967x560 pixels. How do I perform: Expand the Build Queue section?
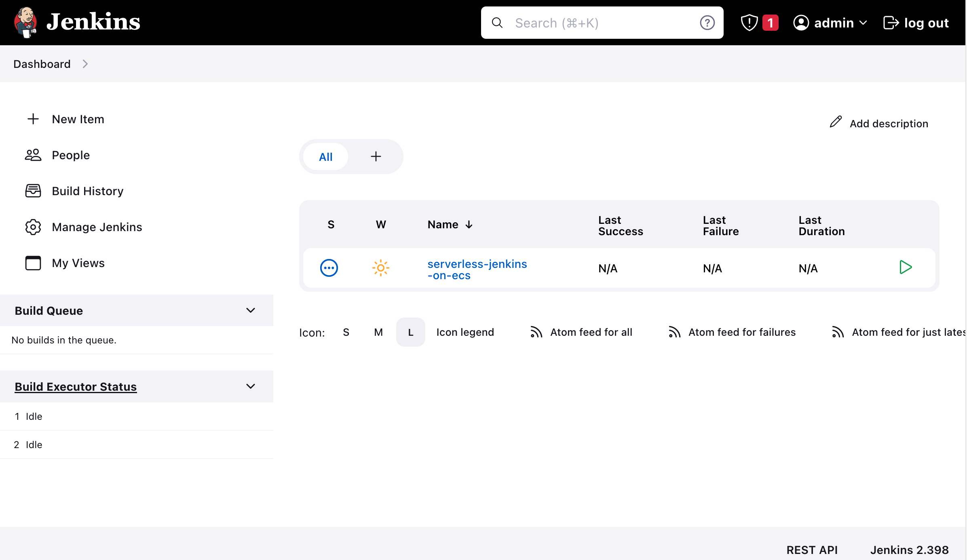[250, 310]
